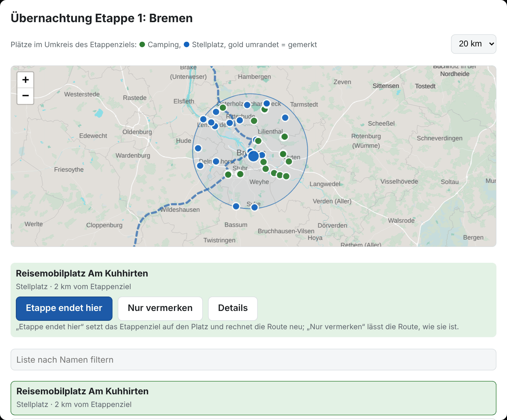Zoom in on the map
The height and width of the screenshot is (420, 507).
(25, 80)
